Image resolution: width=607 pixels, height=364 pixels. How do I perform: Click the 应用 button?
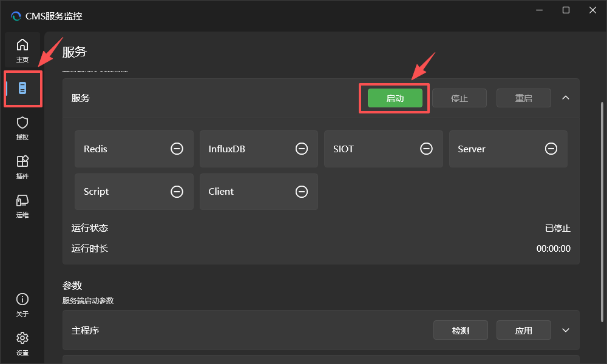[523, 330]
